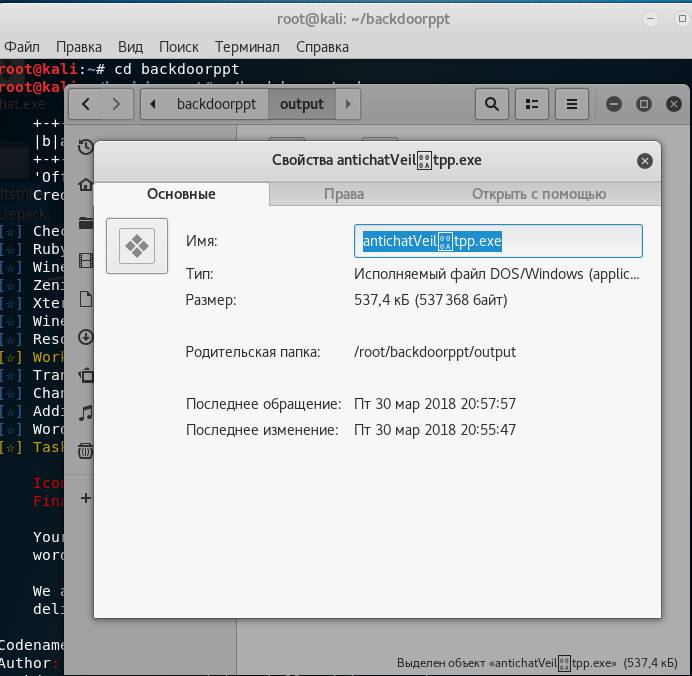
Task: Click the Имя filename input field
Action: [x=497, y=241]
